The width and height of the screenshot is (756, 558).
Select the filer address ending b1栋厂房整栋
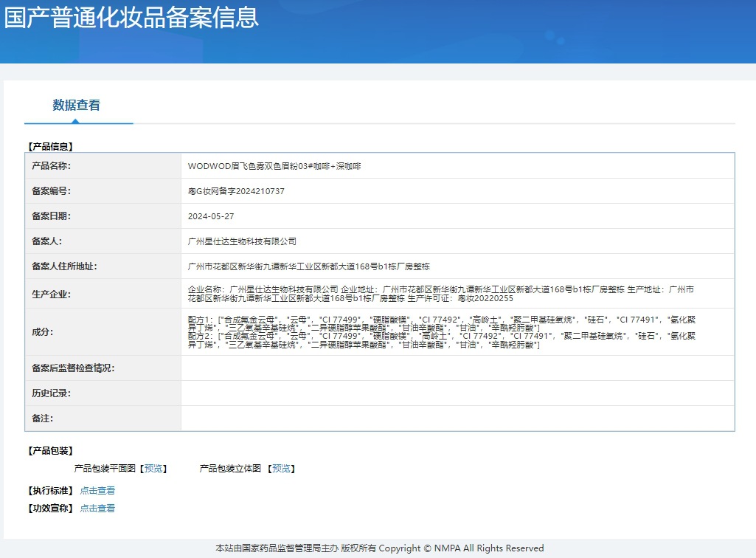coord(308,266)
